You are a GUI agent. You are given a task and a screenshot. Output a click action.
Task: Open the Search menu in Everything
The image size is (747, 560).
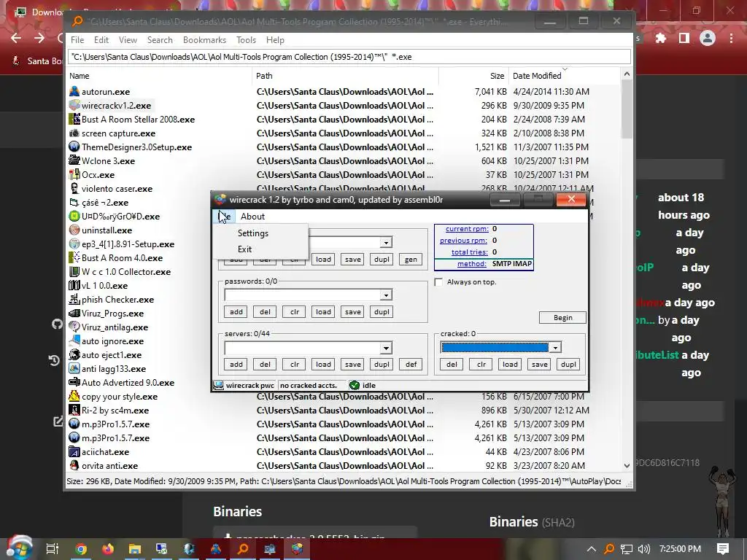tap(160, 40)
